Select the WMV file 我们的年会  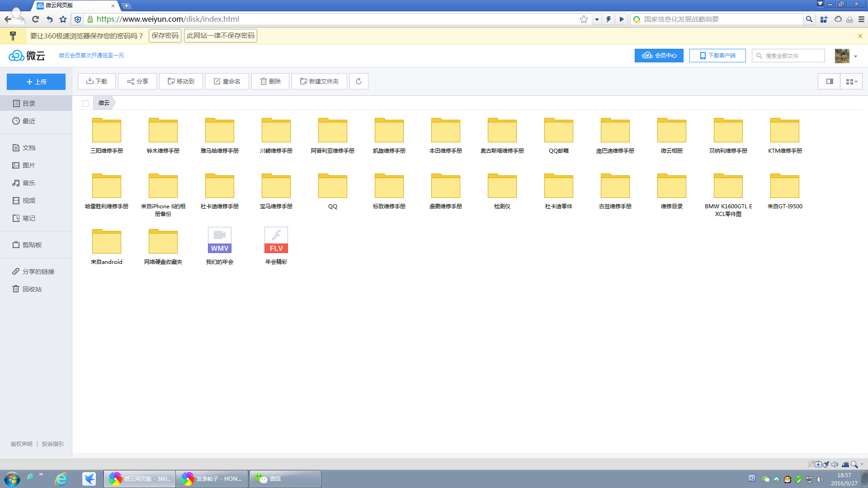220,246
